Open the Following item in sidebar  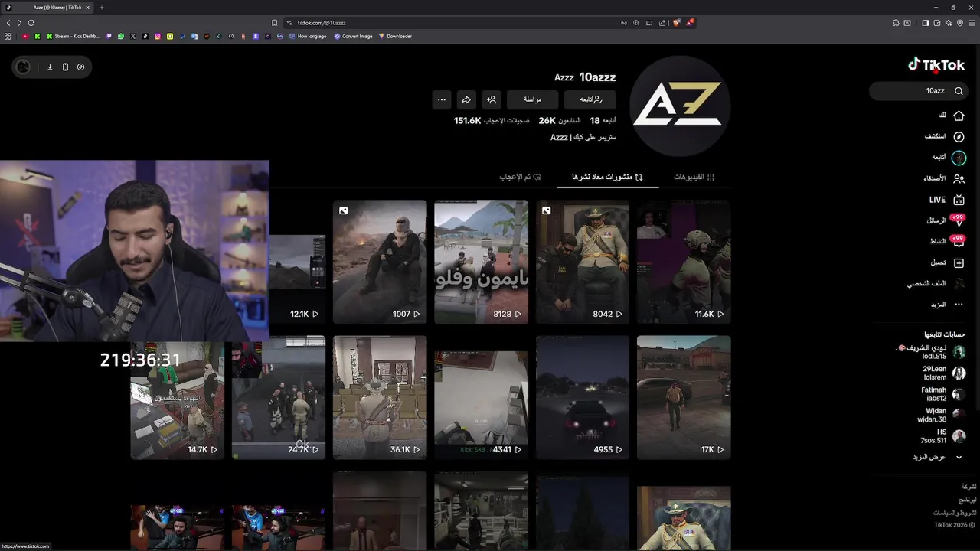[949, 158]
